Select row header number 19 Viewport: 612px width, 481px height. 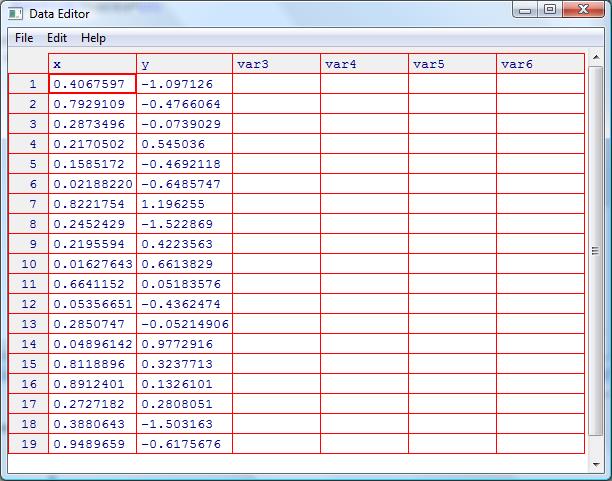(x=28, y=444)
